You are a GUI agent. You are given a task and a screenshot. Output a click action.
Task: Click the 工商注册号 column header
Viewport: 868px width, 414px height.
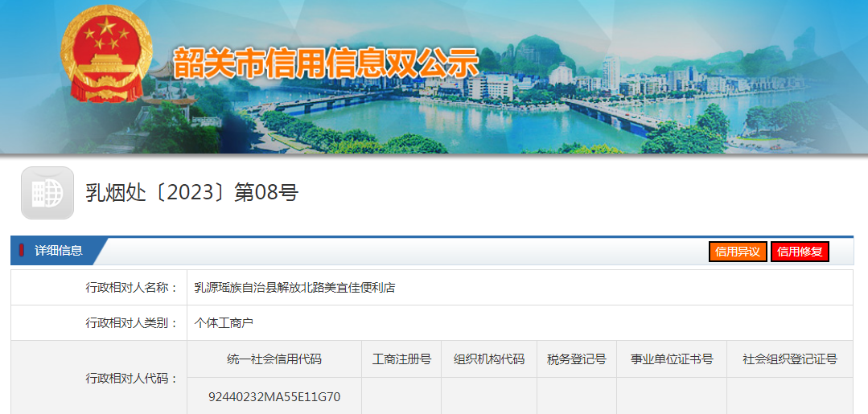[x=401, y=359]
